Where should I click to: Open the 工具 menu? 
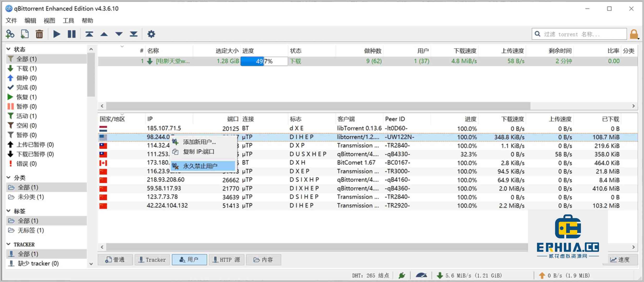[x=68, y=21]
